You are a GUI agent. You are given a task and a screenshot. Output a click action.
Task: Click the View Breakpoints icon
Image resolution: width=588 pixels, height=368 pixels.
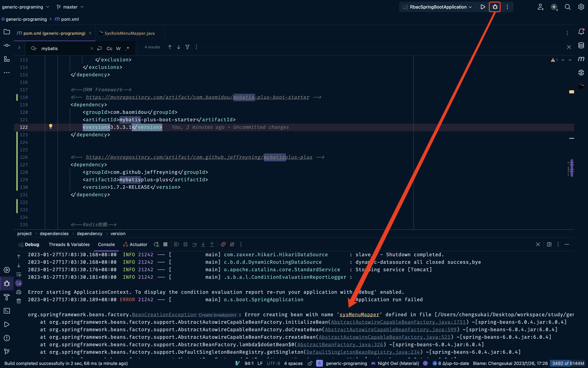223,244
